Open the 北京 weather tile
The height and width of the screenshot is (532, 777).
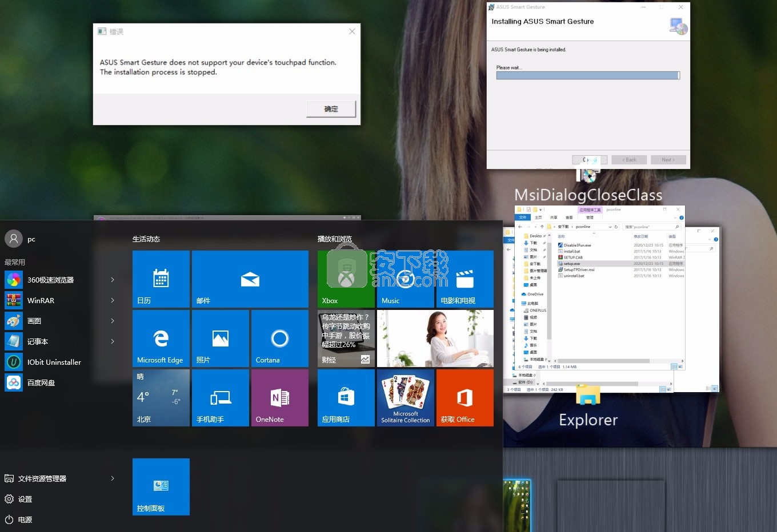point(161,398)
